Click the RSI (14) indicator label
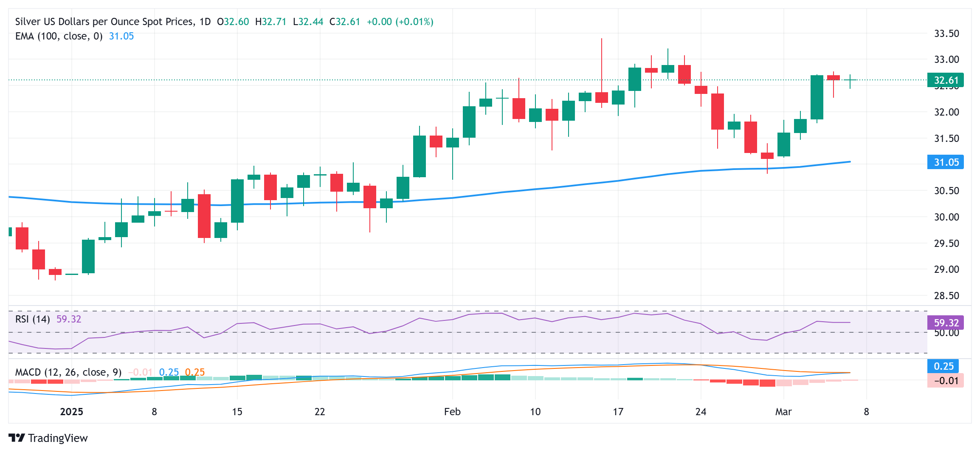 pos(33,319)
